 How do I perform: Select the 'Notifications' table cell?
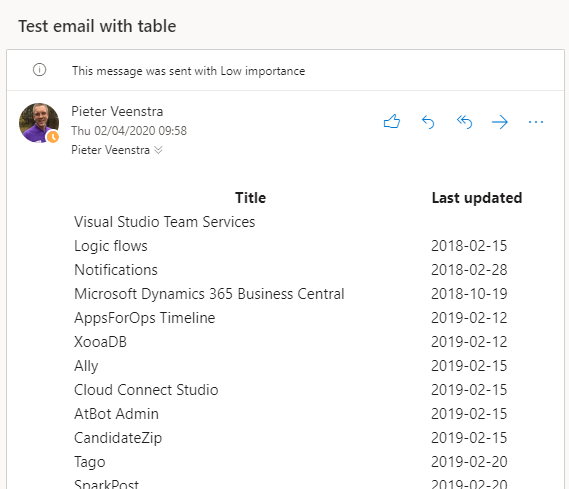coord(116,270)
